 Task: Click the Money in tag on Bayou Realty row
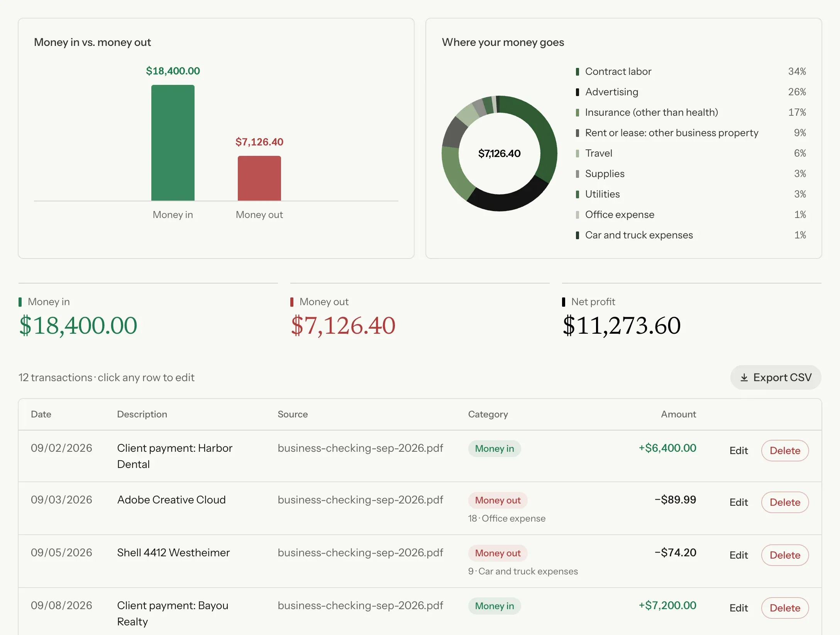(495, 606)
